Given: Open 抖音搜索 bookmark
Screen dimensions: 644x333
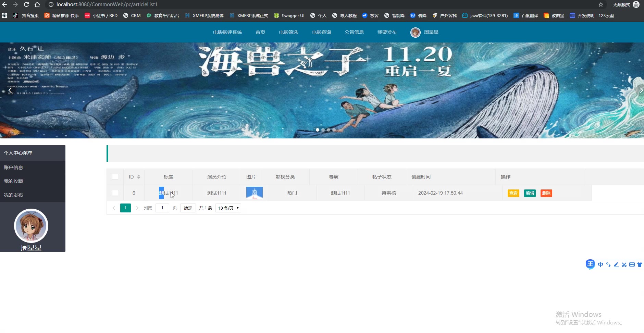Looking at the screenshot, I should coord(26,15).
